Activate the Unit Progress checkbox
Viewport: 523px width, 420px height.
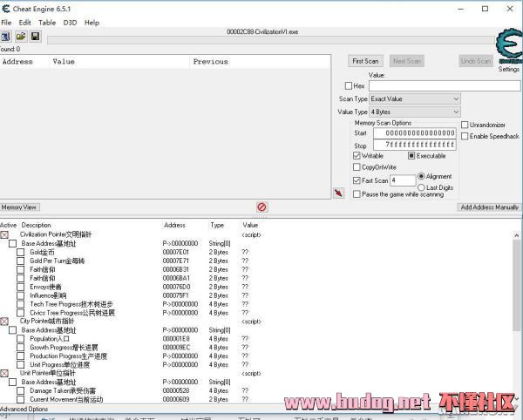[x=20, y=364]
